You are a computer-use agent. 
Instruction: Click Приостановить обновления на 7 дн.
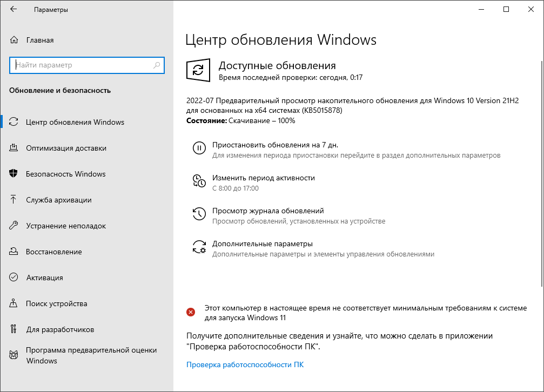pyautogui.click(x=275, y=145)
